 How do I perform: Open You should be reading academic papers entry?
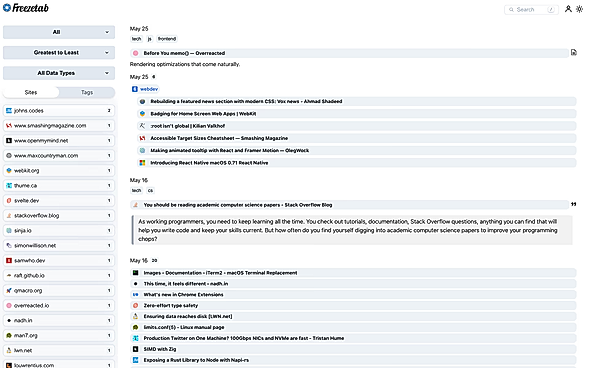[349, 205]
